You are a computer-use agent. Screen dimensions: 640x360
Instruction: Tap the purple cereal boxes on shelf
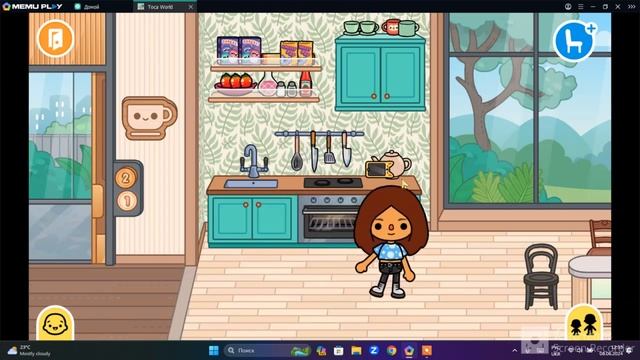coord(239,51)
